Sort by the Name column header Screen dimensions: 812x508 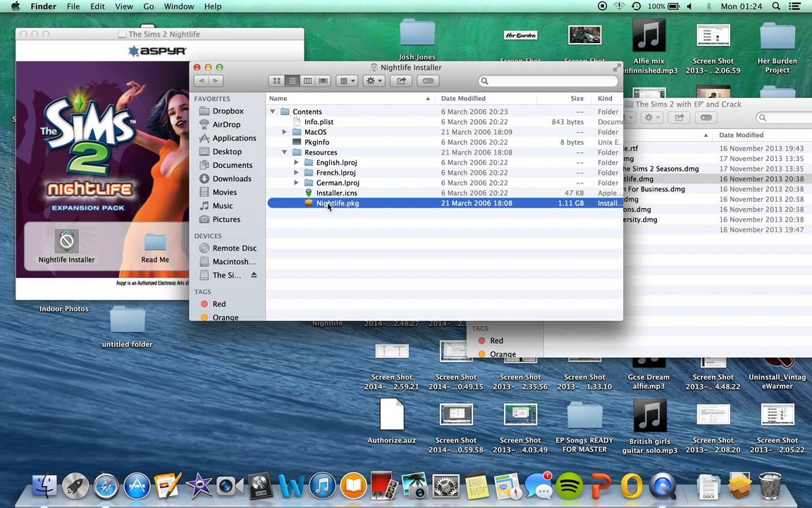pos(350,99)
